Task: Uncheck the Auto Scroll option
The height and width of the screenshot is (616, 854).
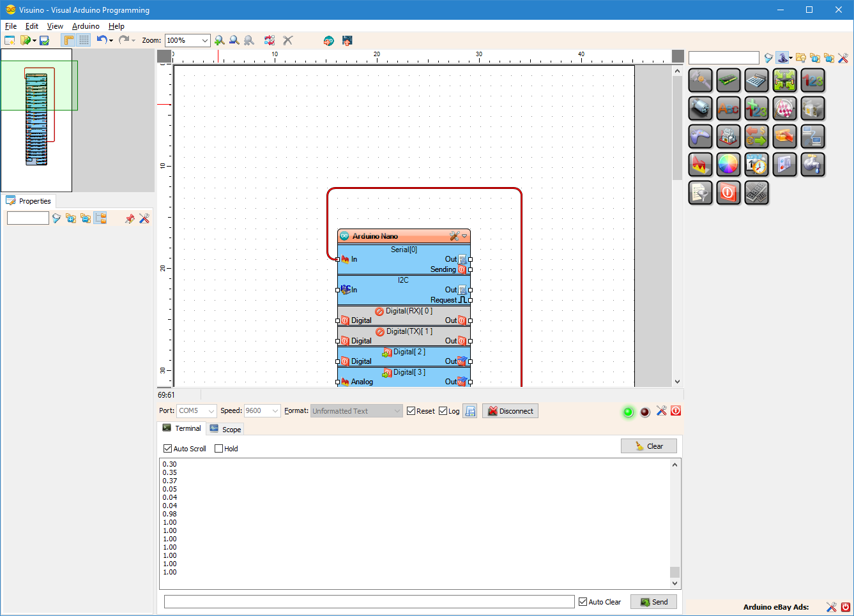Action: 167,448
